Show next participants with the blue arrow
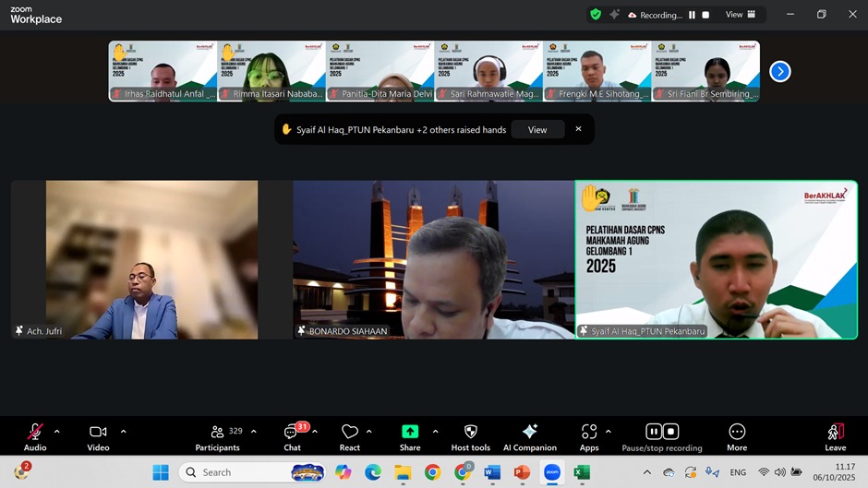The height and width of the screenshot is (488, 868). 780,71
